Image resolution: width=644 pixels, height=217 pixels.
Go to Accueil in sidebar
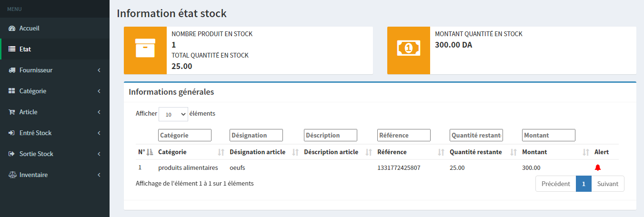point(30,28)
